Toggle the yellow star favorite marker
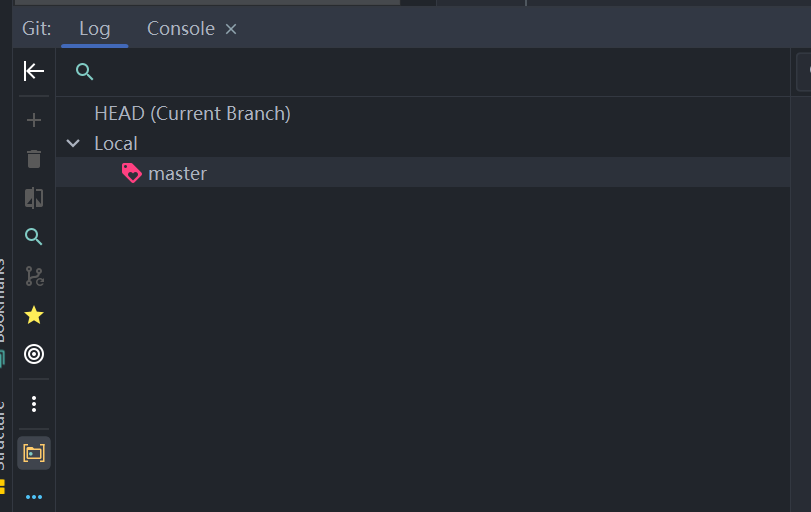The image size is (811, 512). [34, 315]
